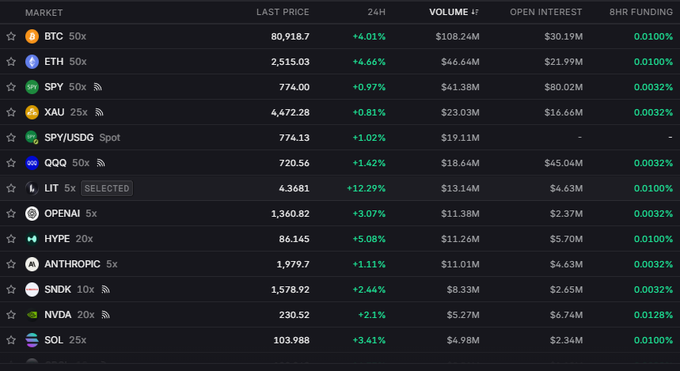The height and width of the screenshot is (371, 680).
Task: Click SNDK volume $8.33M
Action: point(463,289)
